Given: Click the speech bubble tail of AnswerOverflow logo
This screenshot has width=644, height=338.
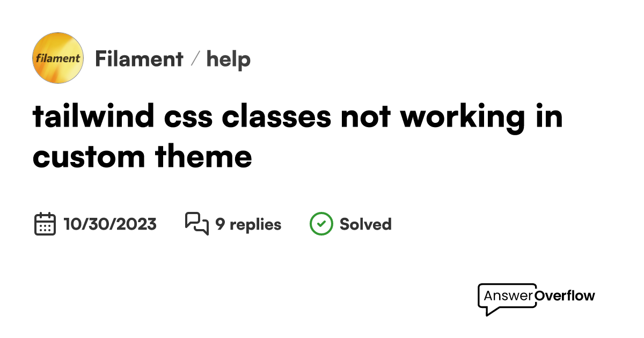Looking at the screenshot, I should [489, 311].
